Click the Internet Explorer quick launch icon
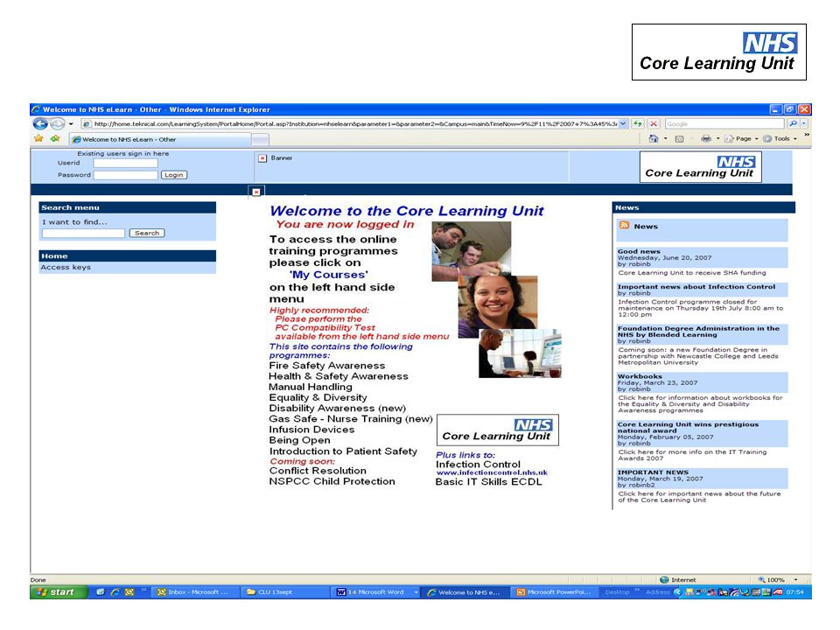 [x=115, y=592]
